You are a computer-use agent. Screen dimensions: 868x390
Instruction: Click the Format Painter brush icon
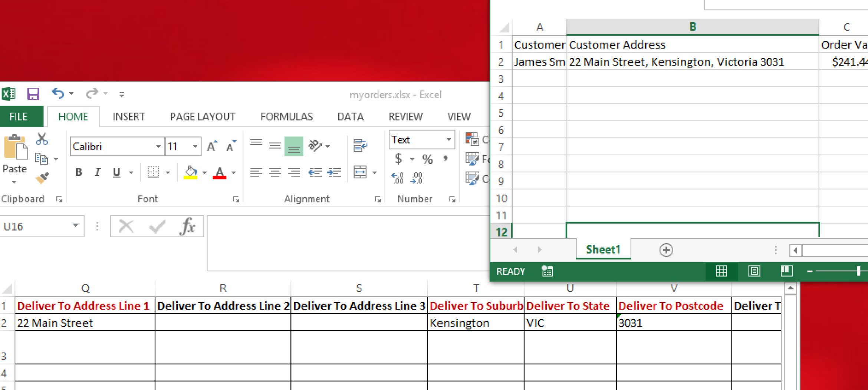pyautogui.click(x=42, y=178)
